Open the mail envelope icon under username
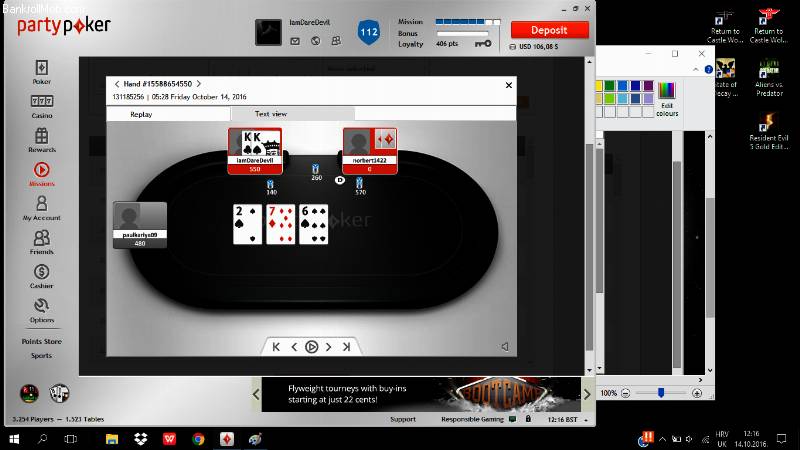 295,41
